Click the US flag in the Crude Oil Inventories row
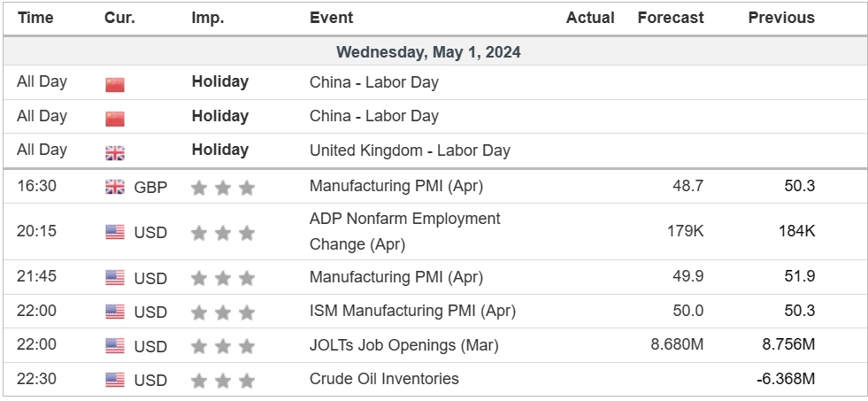This screenshot has width=868, height=401. point(115,380)
